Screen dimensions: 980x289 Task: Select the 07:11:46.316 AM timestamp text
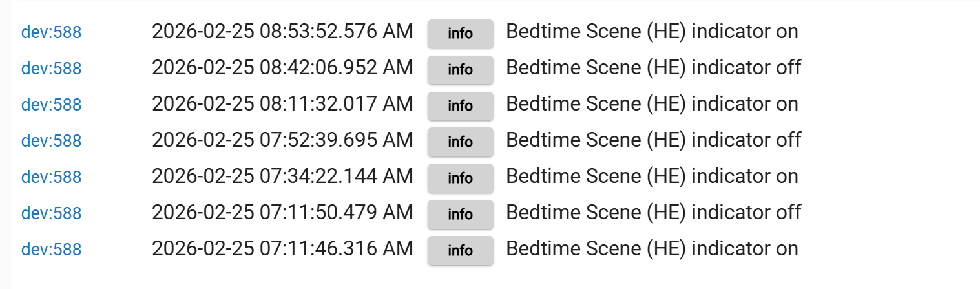coord(282,249)
